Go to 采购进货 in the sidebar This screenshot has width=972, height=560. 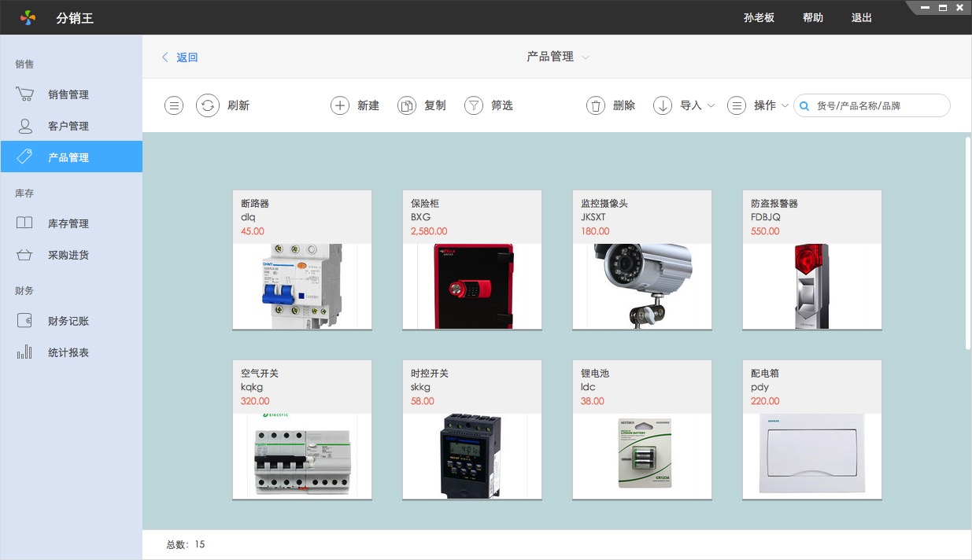[68, 255]
